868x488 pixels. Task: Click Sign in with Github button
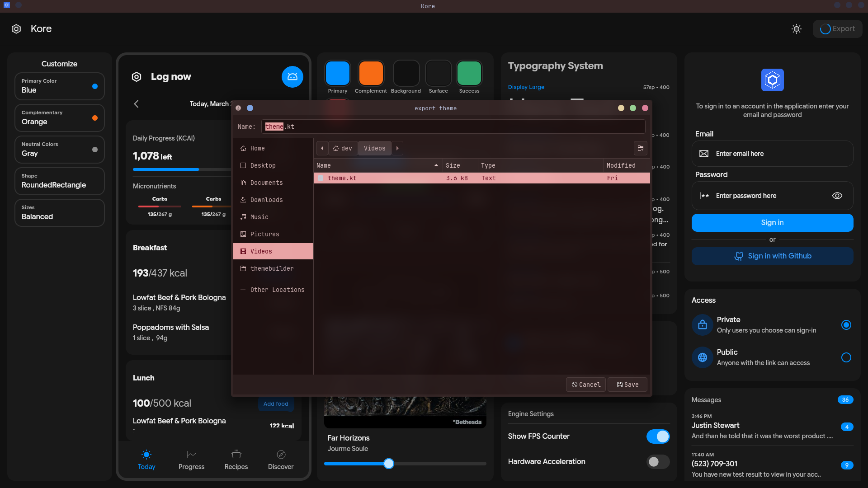[773, 256]
